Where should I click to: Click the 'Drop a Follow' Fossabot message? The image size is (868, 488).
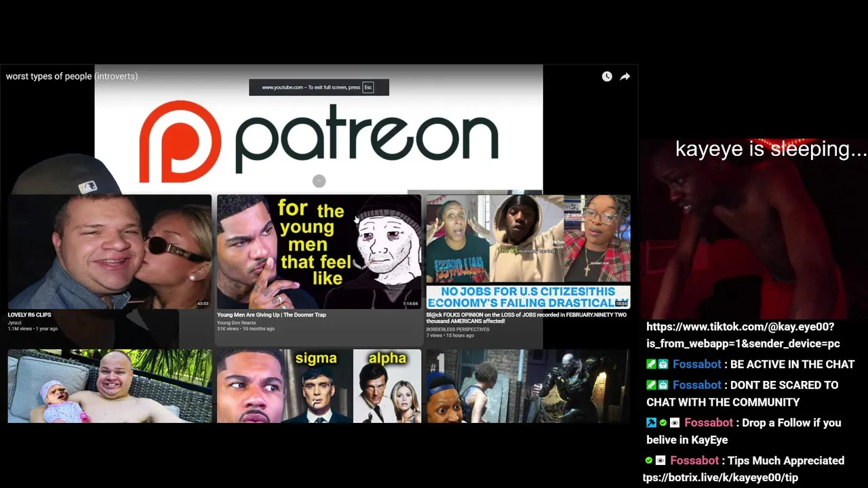[x=744, y=431]
